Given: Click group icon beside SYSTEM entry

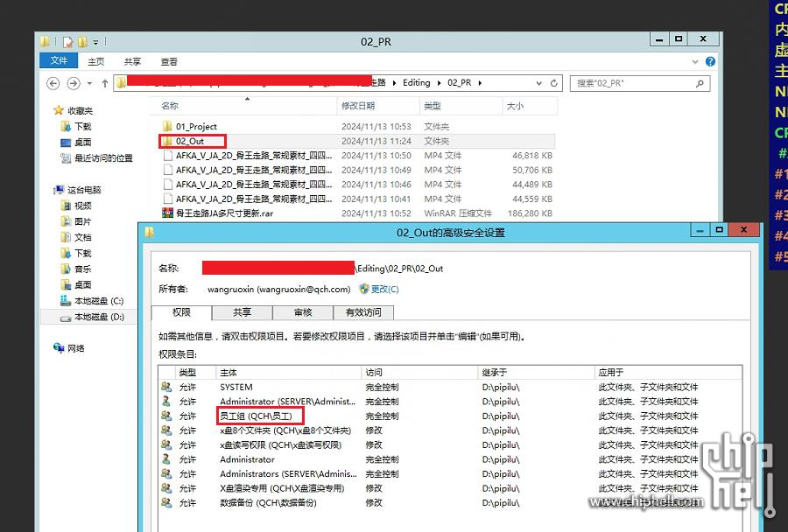Looking at the screenshot, I should click(x=166, y=388).
